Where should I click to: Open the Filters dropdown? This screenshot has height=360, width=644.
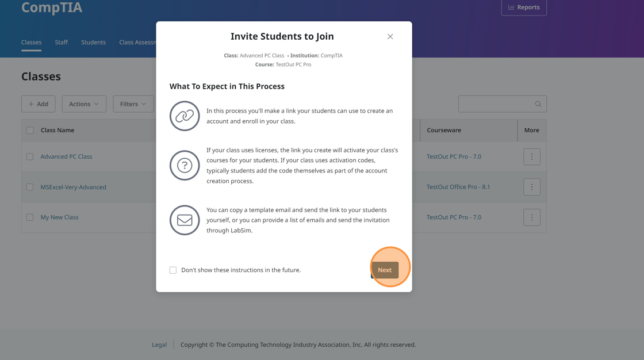[x=133, y=104]
